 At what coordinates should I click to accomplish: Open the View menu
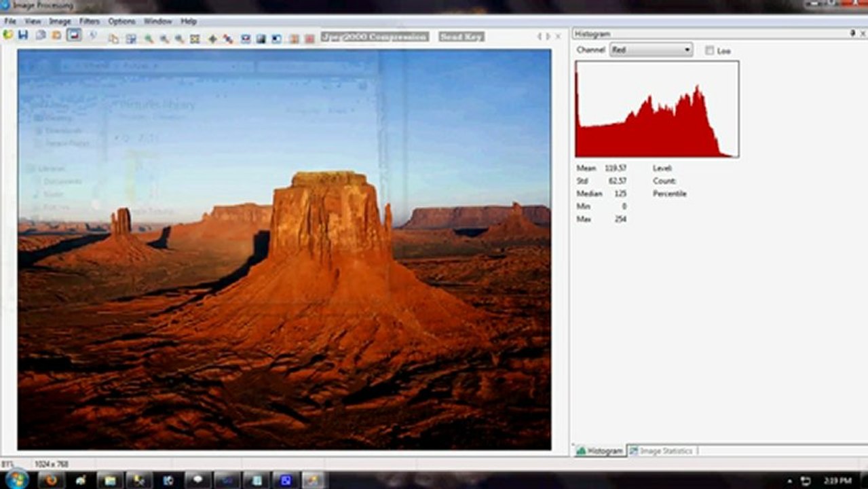point(33,21)
